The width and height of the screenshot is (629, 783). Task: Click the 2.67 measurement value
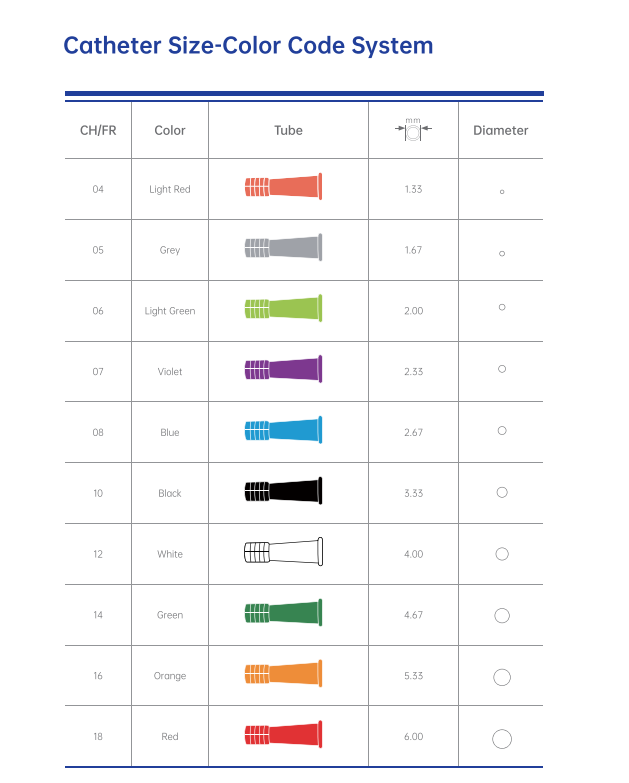413,432
